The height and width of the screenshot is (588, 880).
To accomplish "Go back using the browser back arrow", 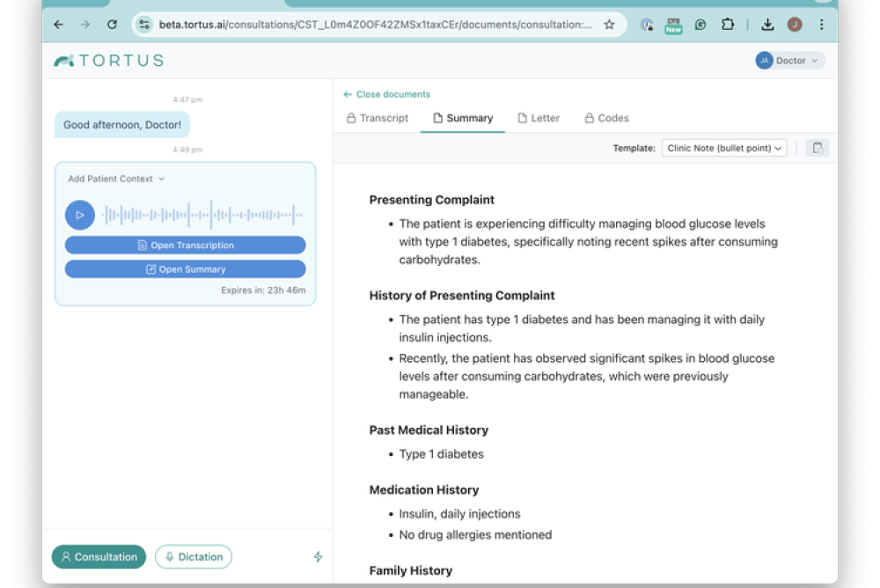I will pos(58,25).
